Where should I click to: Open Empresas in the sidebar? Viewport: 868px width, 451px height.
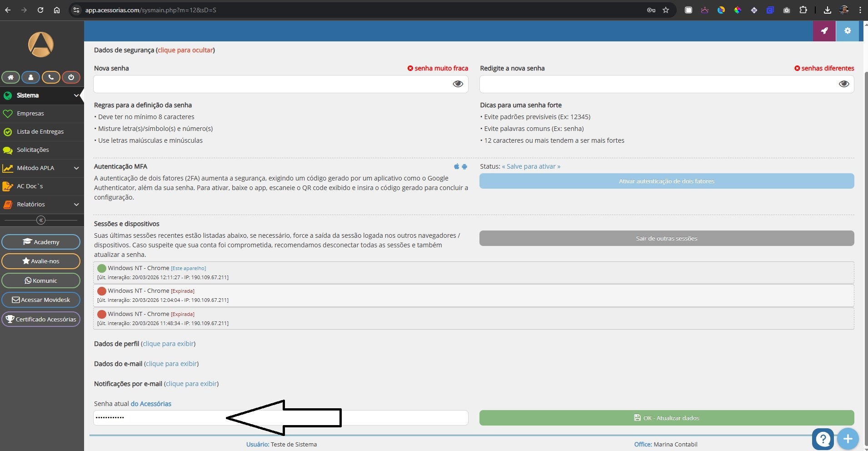click(x=30, y=113)
